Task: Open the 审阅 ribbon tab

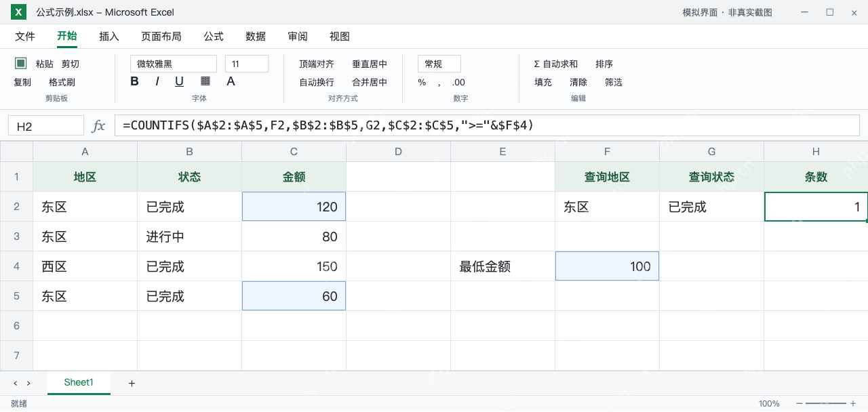Action: [298, 37]
